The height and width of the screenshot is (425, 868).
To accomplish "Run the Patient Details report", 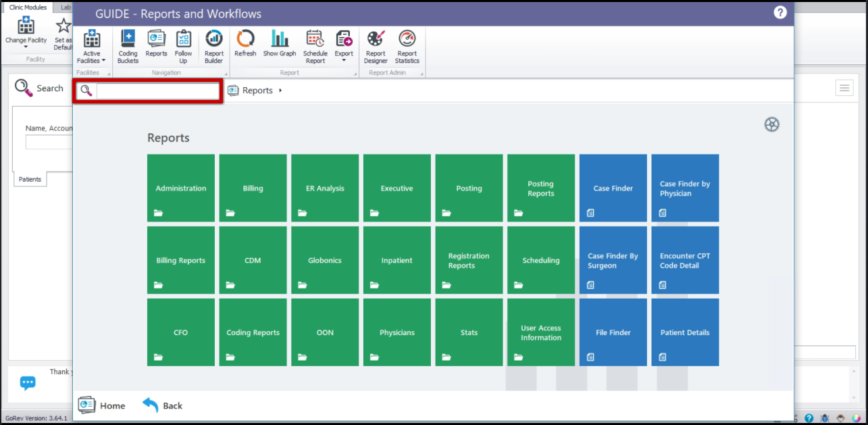I will point(685,332).
